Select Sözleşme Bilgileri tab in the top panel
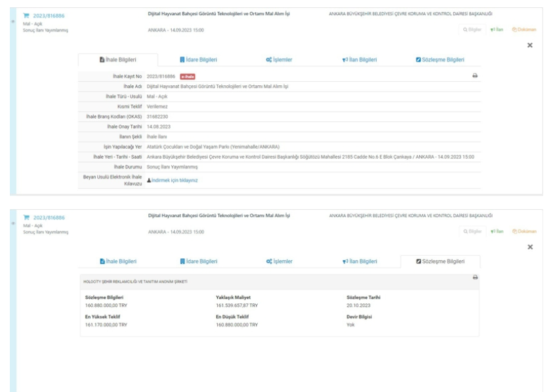 (x=440, y=60)
